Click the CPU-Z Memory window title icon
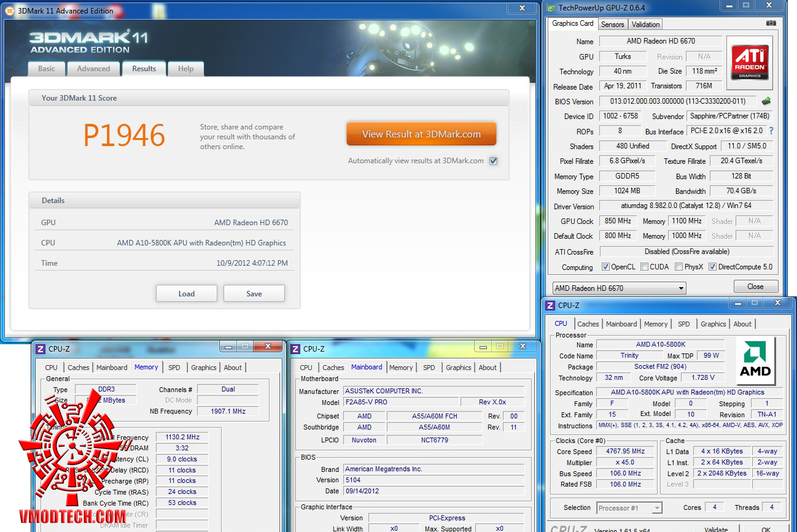 (x=41, y=349)
